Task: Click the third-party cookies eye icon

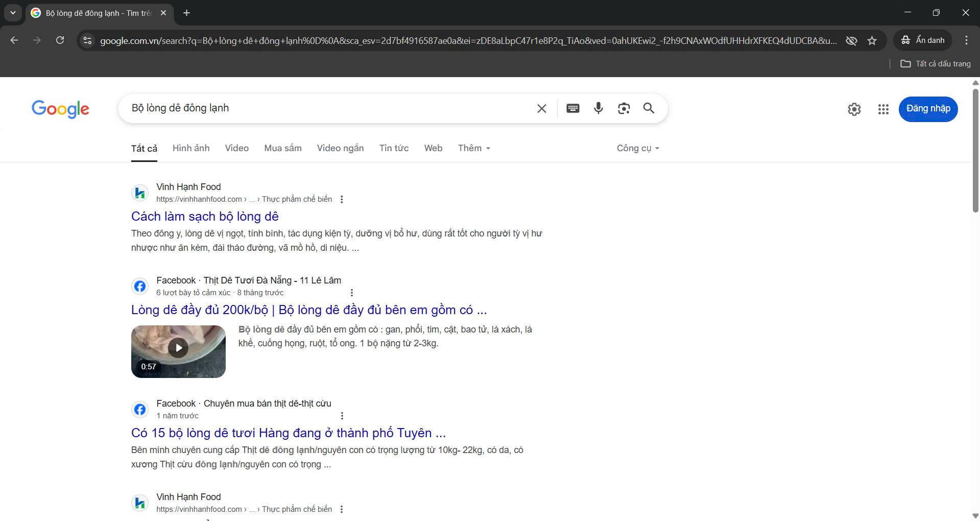Action: click(x=851, y=40)
